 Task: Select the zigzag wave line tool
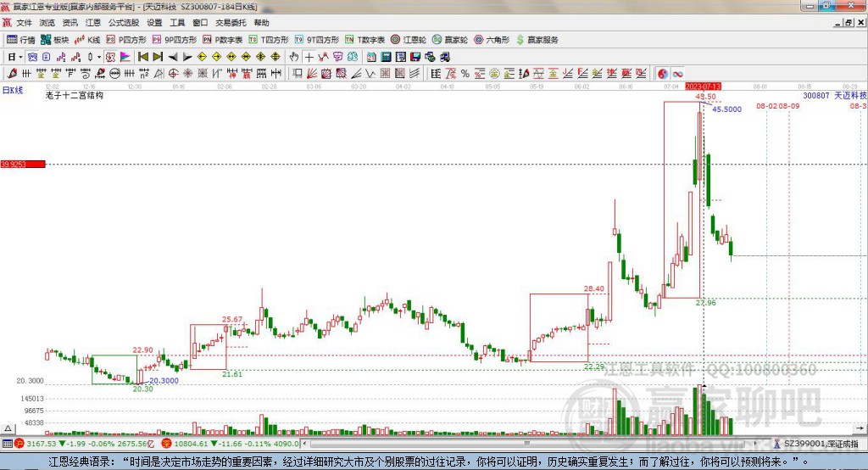tap(370, 73)
